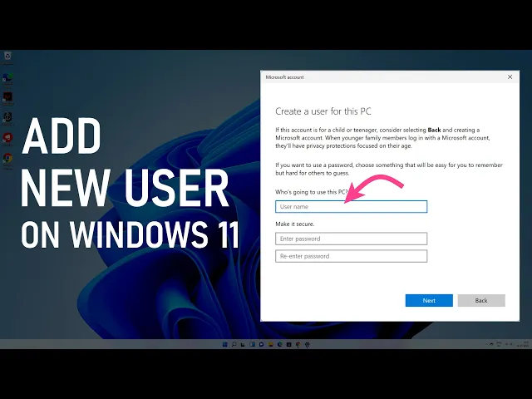The width and height of the screenshot is (532, 399).
Task: Open File Explorer from the taskbar
Action: (270, 344)
